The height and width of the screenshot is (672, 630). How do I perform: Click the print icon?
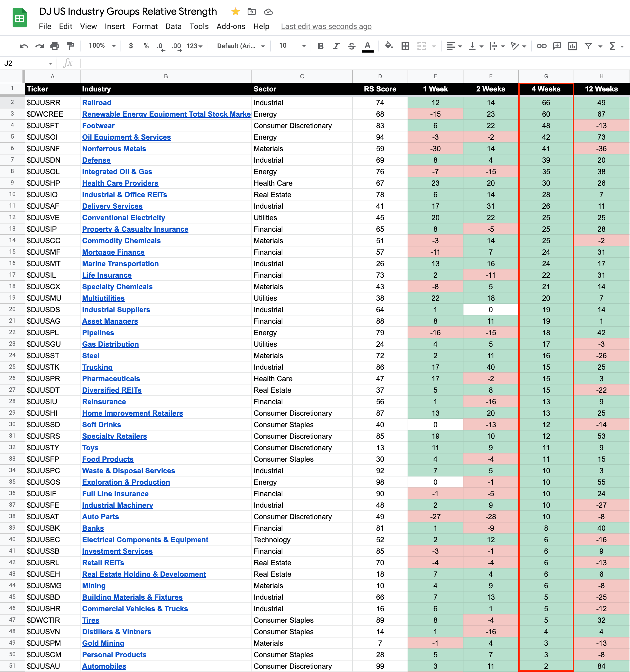coord(55,46)
